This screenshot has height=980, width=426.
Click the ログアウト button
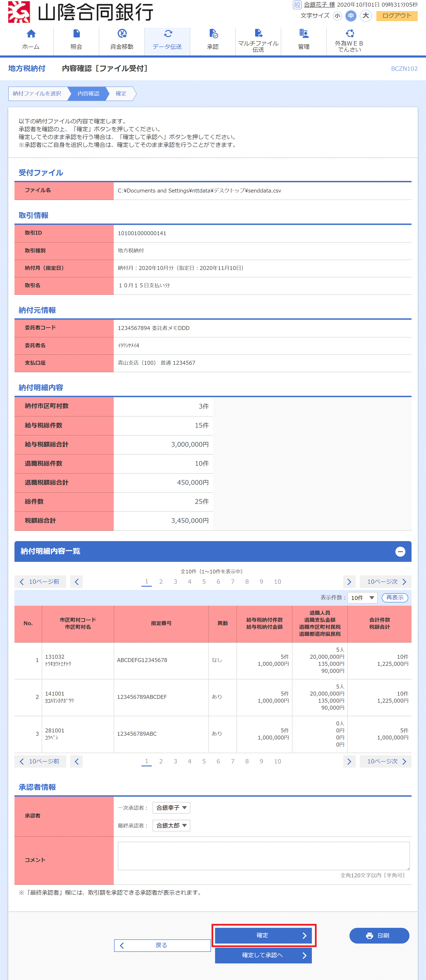coord(397,16)
